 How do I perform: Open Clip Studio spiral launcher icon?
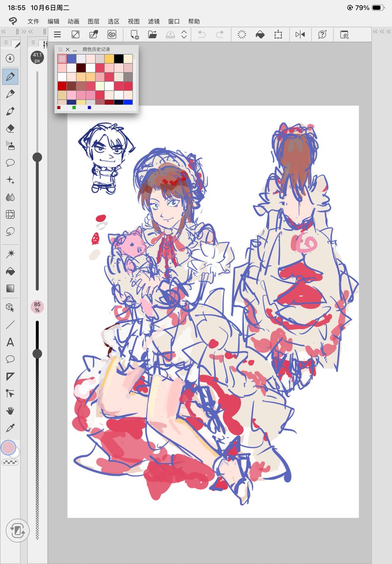(112, 34)
